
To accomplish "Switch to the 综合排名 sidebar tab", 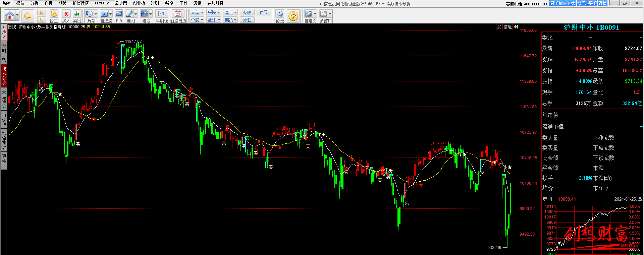I will 4,140.
